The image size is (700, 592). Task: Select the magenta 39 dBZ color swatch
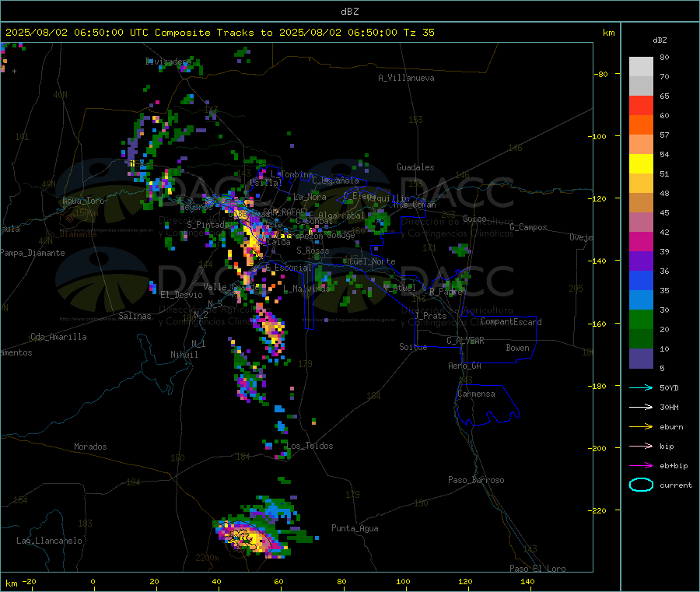click(641, 241)
